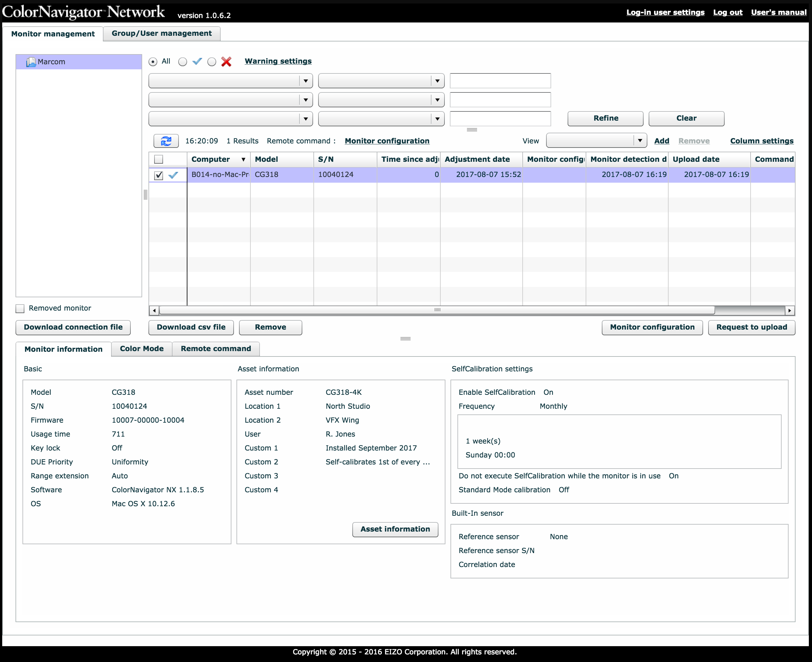Open the second row middle condition dropdown
This screenshot has width=812, height=662.
[381, 100]
